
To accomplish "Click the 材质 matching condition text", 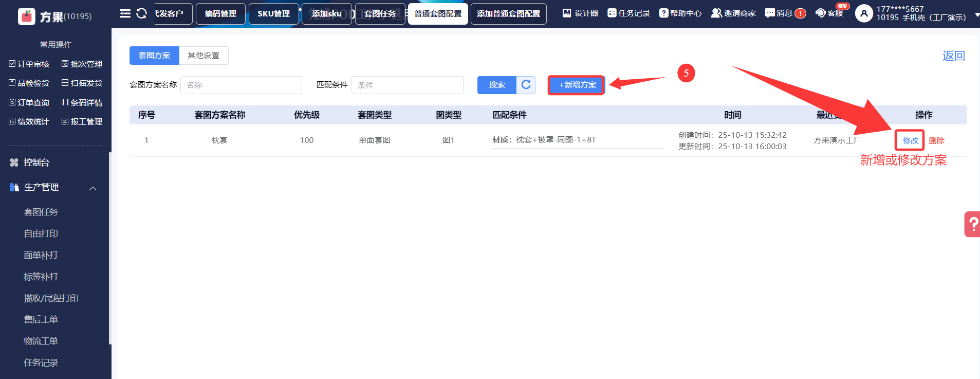I will coord(544,139).
